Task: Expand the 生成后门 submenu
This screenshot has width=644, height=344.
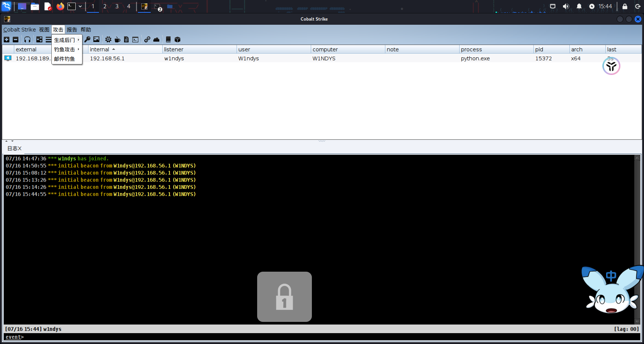Action: (66, 40)
